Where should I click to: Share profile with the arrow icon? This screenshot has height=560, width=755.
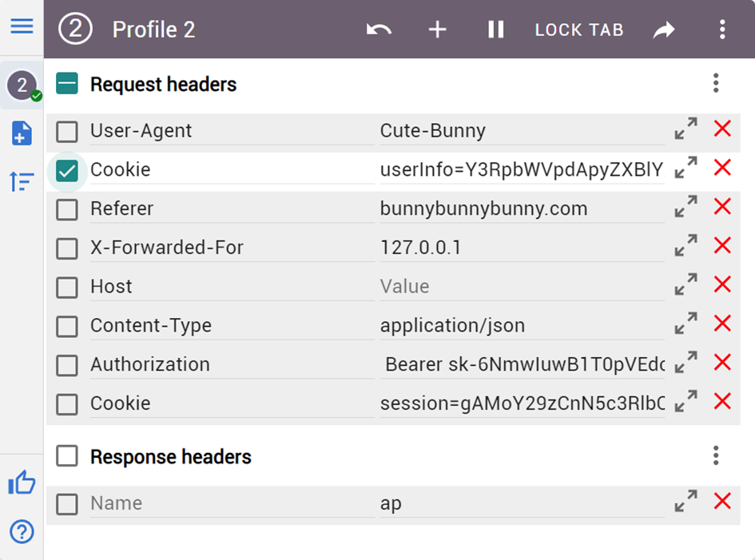point(664,30)
